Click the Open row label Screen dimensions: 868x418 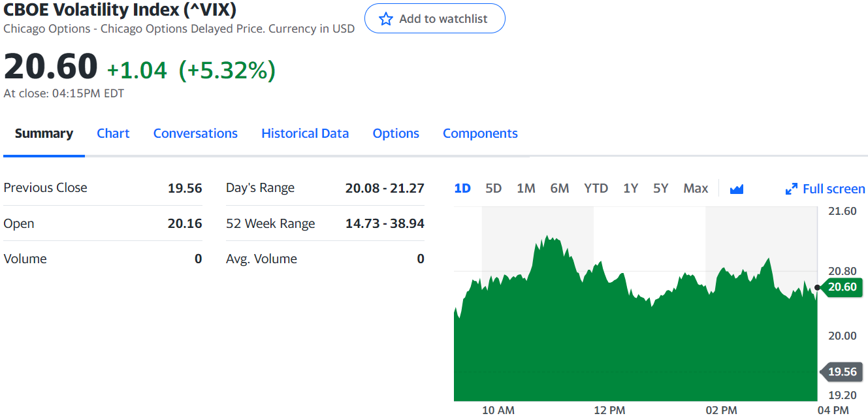coord(19,223)
